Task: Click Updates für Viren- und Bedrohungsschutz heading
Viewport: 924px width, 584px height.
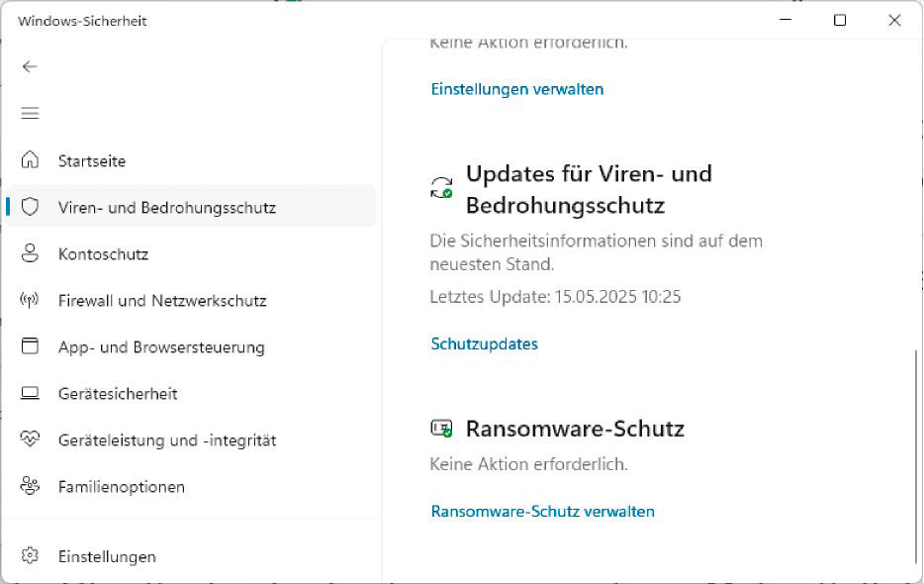Action: pyautogui.click(x=590, y=189)
